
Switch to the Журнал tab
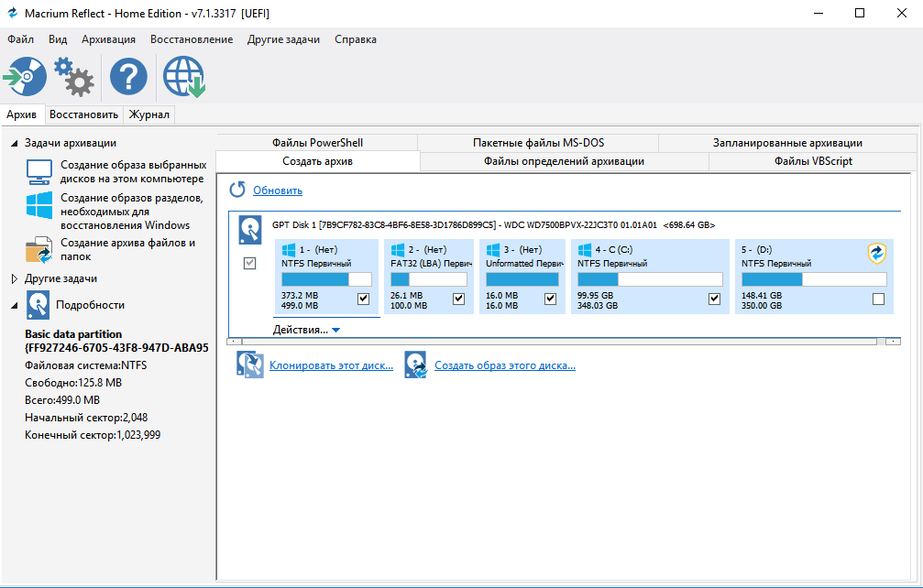tap(148, 114)
